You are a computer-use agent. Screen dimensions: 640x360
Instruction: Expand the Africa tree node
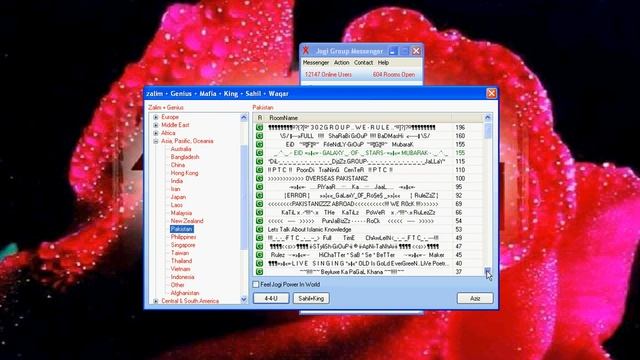156,133
